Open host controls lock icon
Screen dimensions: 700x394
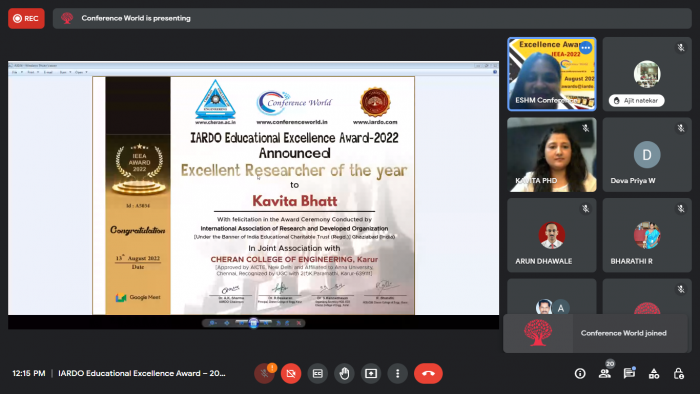click(x=679, y=373)
